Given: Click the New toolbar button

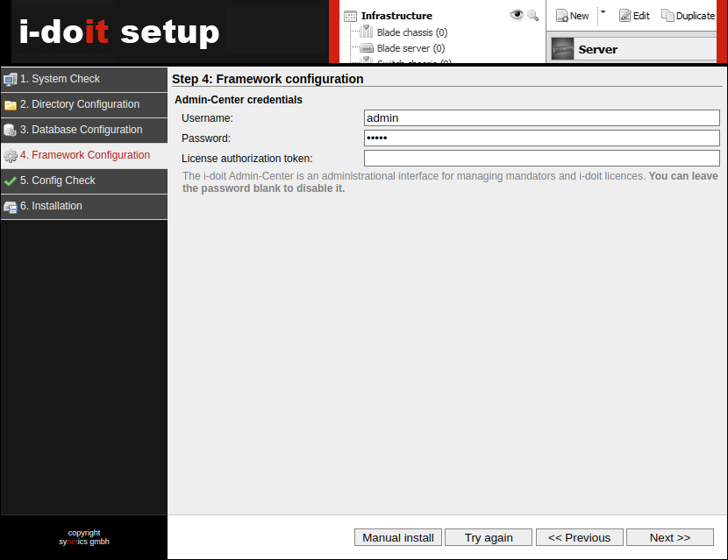Looking at the screenshot, I should point(572,16).
